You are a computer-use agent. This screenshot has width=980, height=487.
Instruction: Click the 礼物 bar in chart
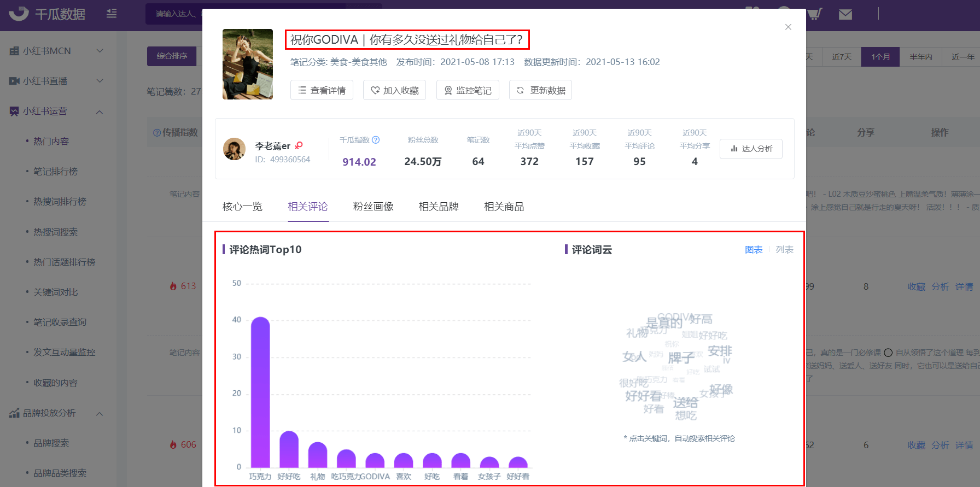318,455
